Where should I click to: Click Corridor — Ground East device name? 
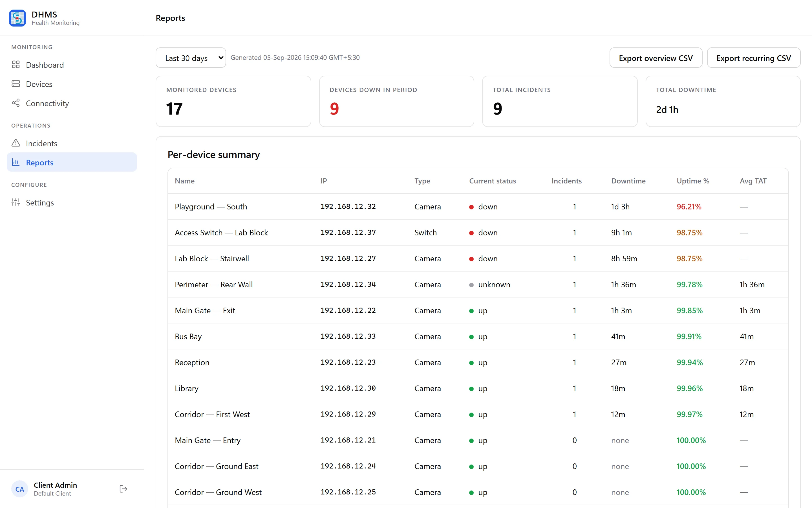[x=217, y=466]
